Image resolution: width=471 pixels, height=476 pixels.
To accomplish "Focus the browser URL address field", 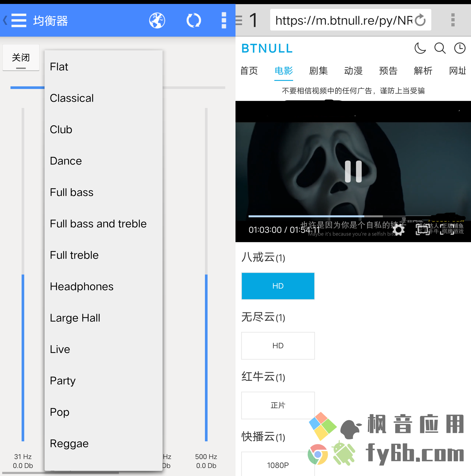I will (x=344, y=20).
